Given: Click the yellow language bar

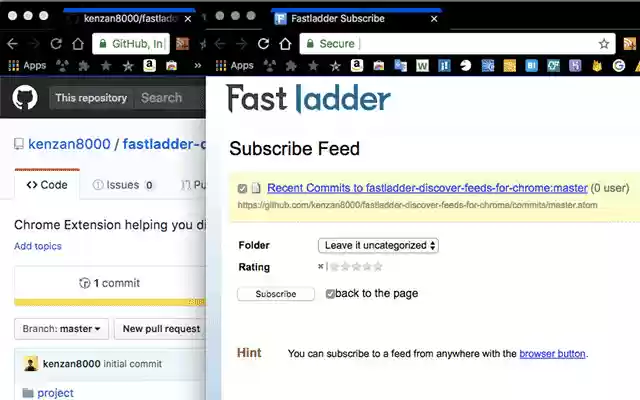Looking at the screenshot, I should [110, 302].
